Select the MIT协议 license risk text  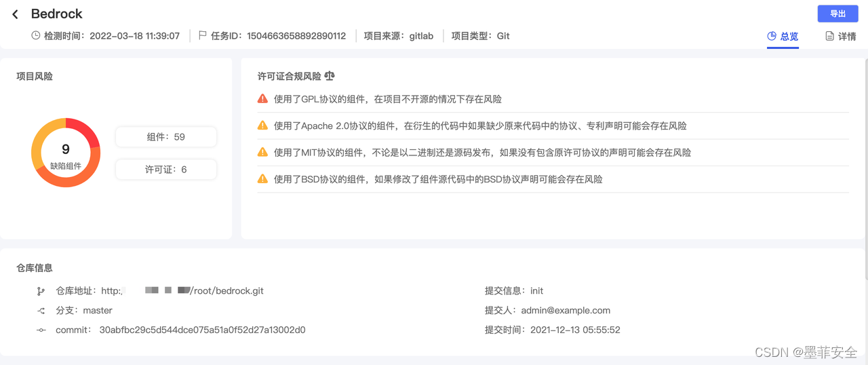click(x=482, y=153)
